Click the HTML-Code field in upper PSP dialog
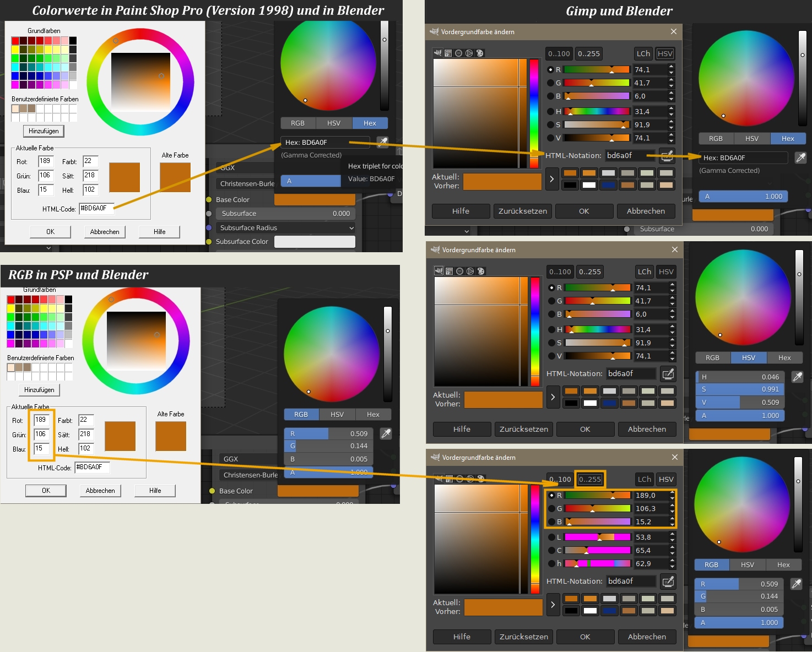This screenshot has width=812, height=652. tap(96, 208)
